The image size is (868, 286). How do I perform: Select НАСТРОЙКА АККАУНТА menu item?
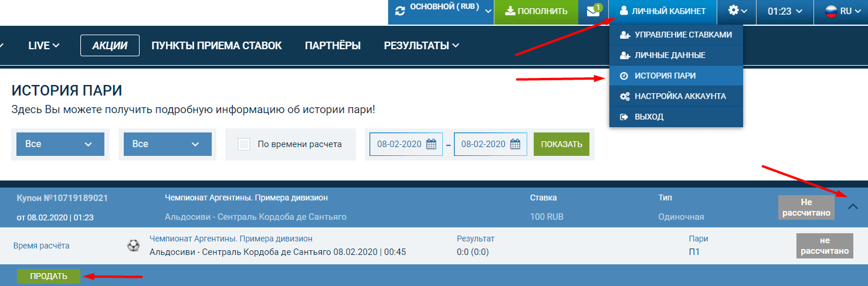point(676,96)
